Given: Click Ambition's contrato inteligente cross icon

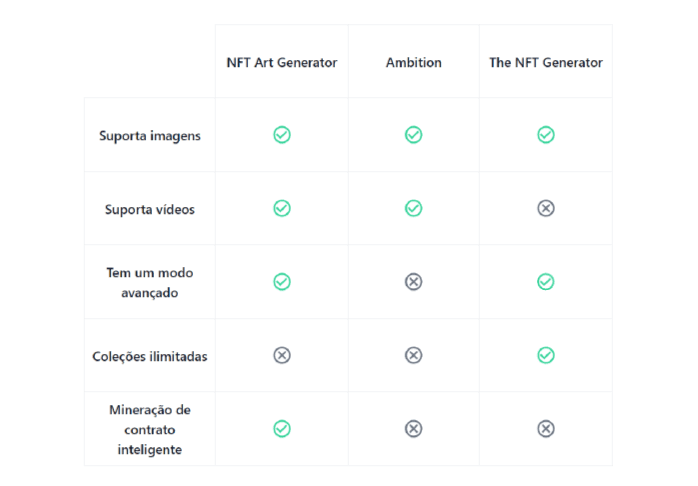Looking at the screenshot, I should pos(413,428).
